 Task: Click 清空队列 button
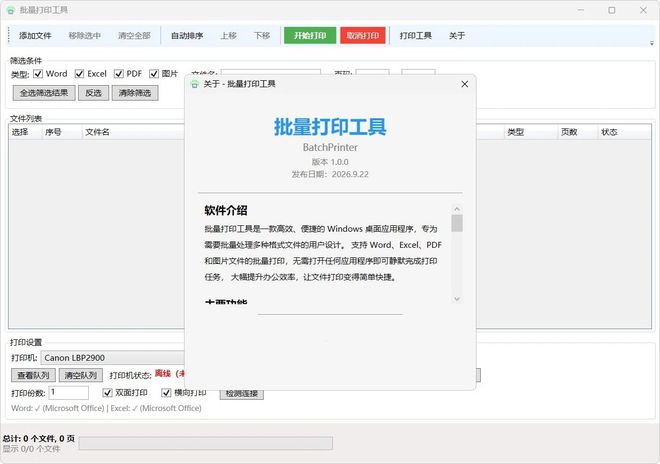point(80,375)
